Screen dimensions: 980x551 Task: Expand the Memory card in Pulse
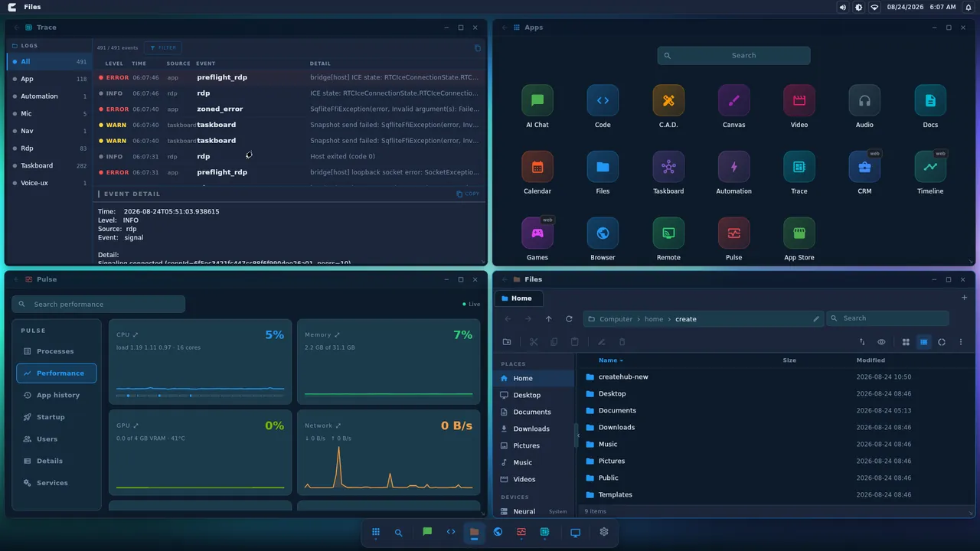coord(337,334)
